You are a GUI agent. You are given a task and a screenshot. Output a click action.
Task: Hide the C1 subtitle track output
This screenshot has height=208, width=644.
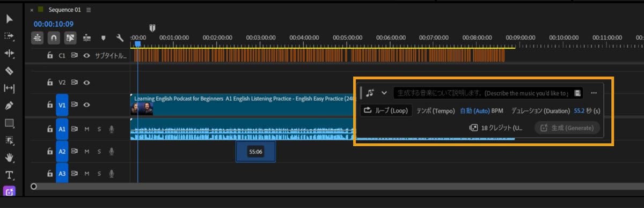pos(86,55)
